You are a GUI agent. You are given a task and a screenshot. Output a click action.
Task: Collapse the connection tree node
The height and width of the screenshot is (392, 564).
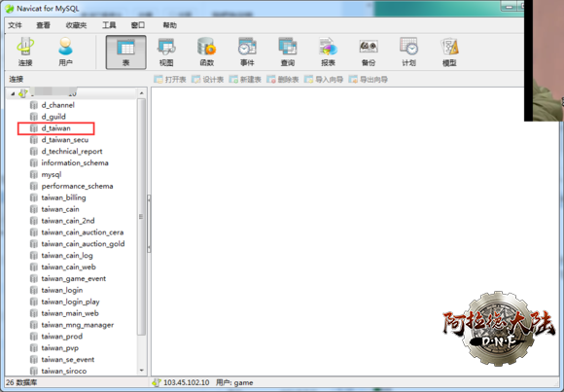pyautogui.click(x=13, y=94)
